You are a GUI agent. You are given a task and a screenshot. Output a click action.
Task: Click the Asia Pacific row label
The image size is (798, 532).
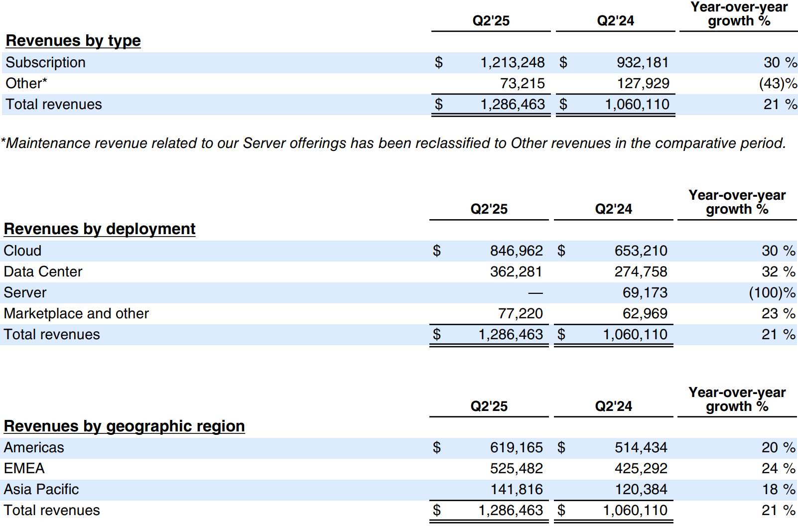[41, 489]
